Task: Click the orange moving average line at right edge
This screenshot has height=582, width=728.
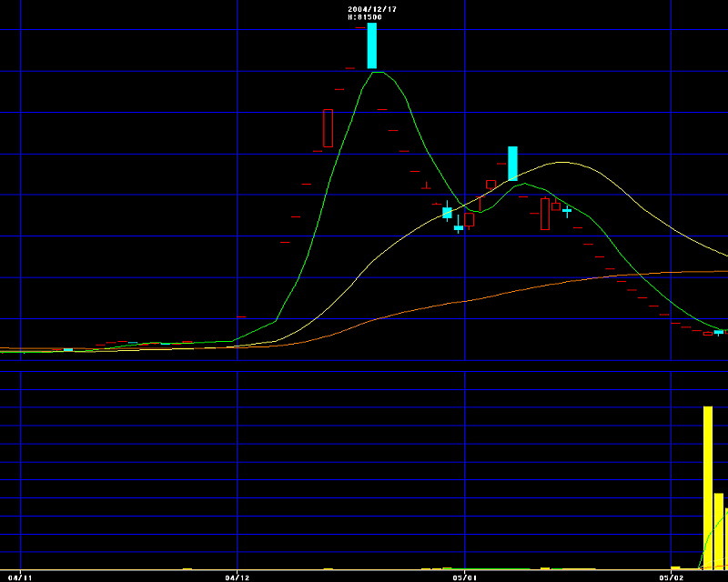Action: tap(723, 271)
